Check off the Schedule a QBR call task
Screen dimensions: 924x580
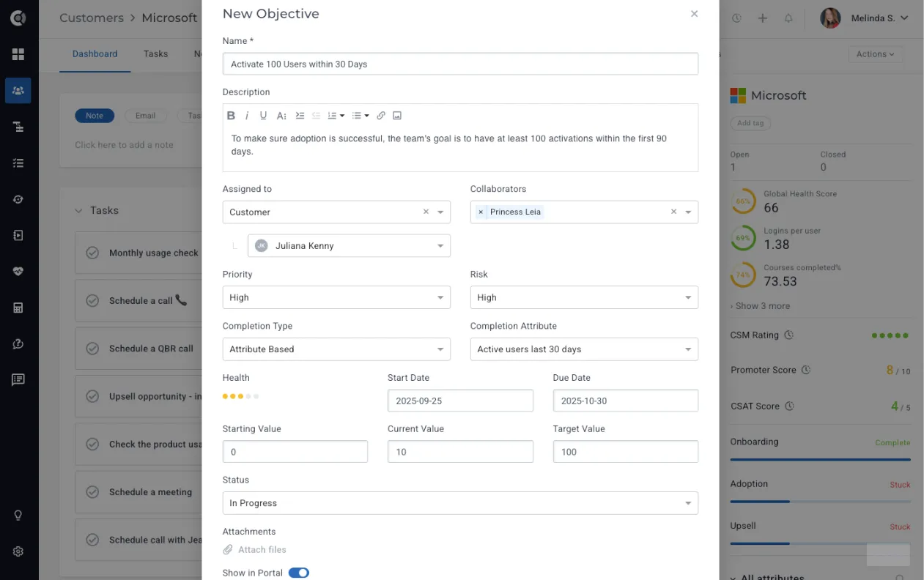[93, 349]
